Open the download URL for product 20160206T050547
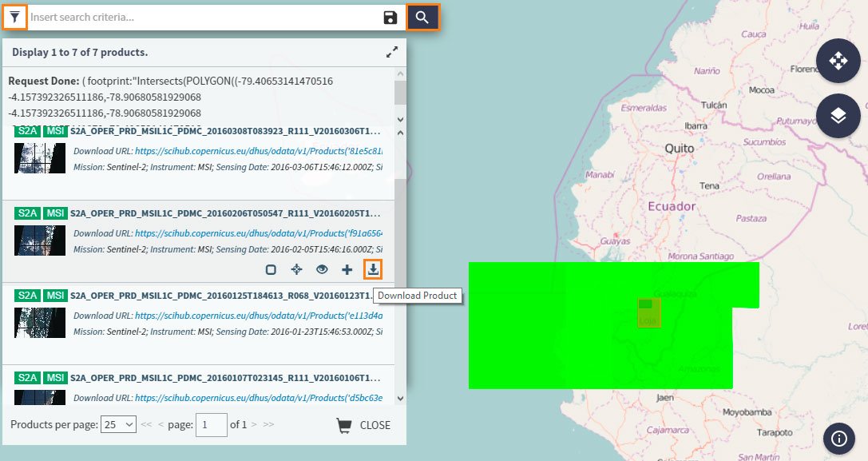Viewport: 868px width, 461px height. [x=259, y=233]
